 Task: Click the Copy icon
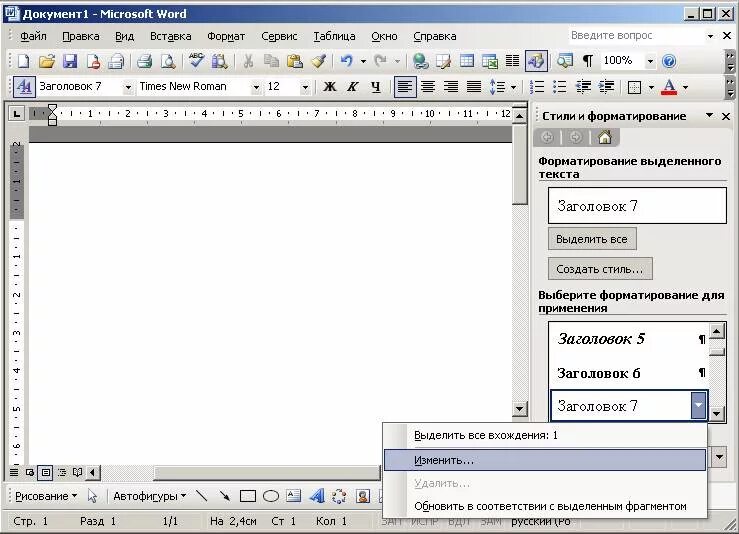(271, 61)
